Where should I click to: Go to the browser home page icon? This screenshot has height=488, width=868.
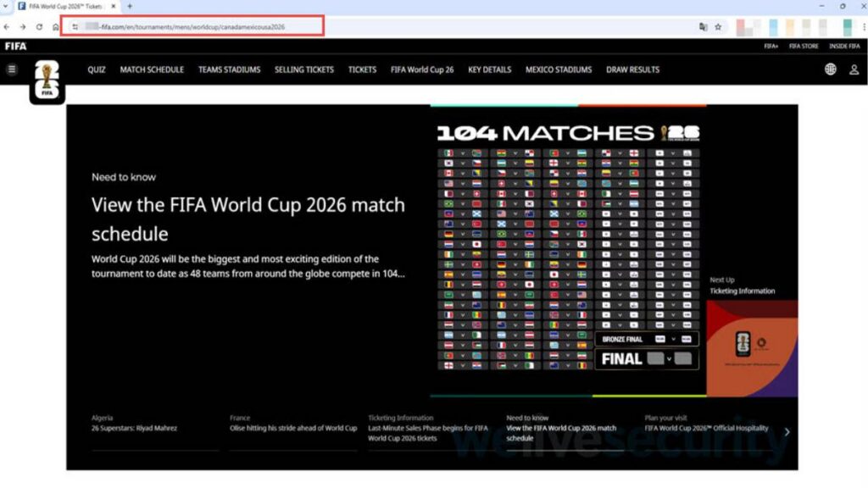coord(56,26)
